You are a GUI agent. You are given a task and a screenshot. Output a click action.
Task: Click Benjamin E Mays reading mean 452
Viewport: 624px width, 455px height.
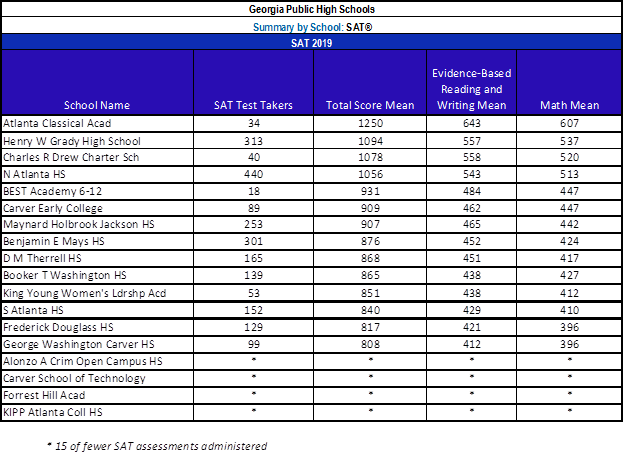(472, 241)
